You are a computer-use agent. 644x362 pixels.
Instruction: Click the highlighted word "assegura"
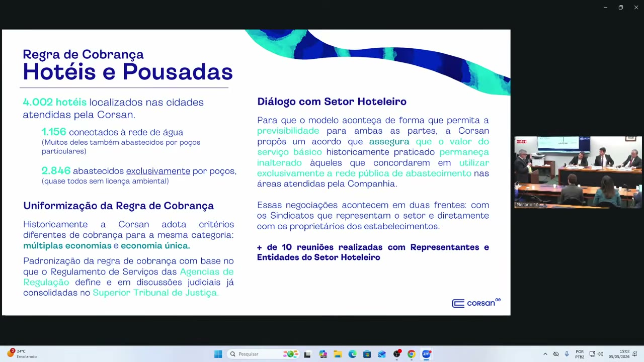[389, 142]
